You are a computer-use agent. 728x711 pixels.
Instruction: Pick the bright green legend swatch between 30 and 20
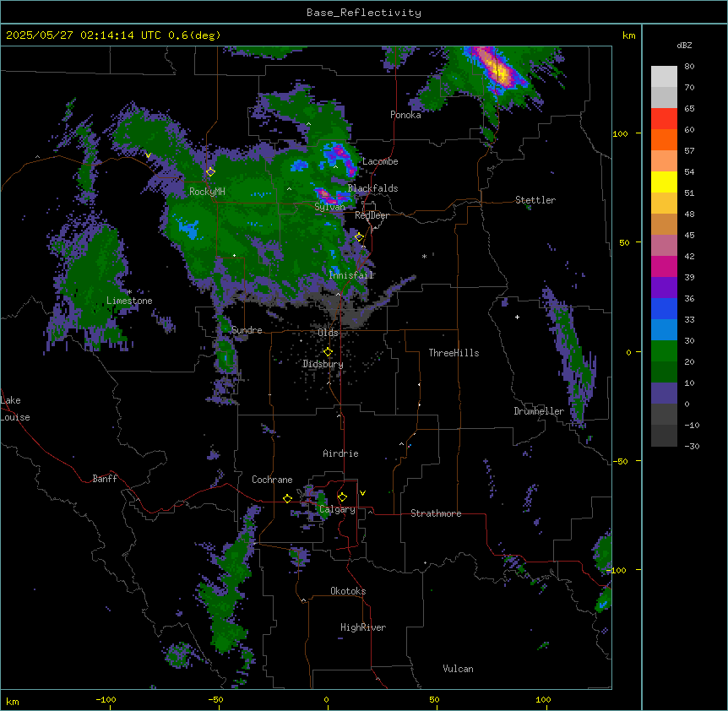(x=664, y=351)
